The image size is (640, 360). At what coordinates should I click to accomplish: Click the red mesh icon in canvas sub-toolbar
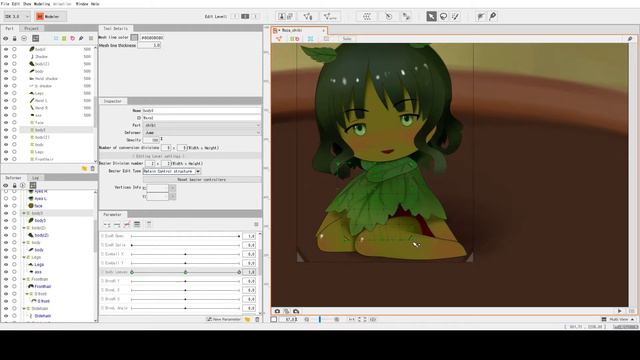[x=279, y=38]
